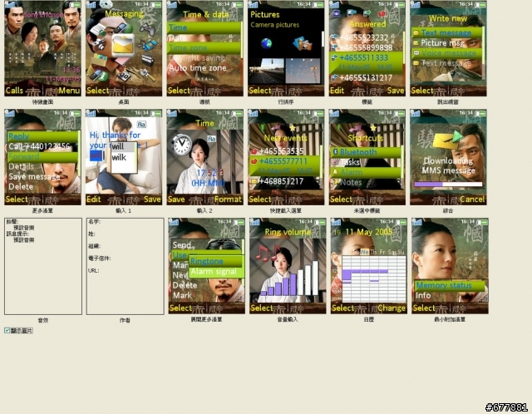532x414 pixels.
Task: Click the Cancel softkey in Downloading MMS preview
Action: point(472,200)
